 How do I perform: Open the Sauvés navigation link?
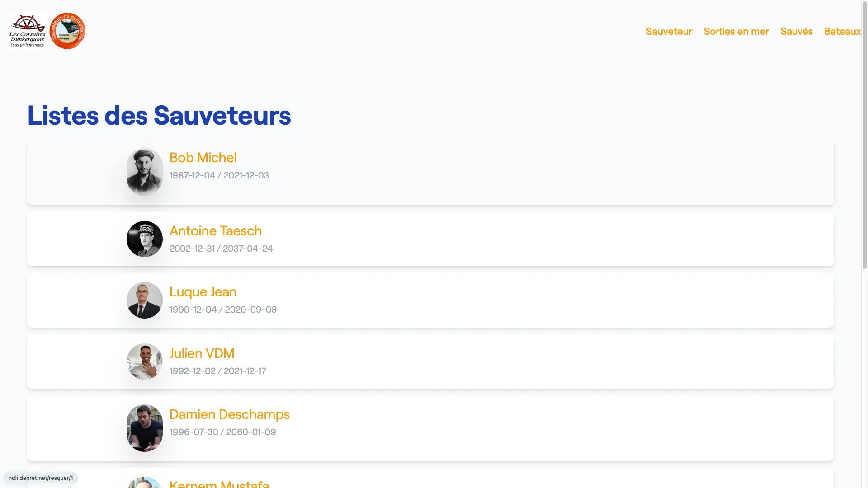[x=796, y=31]
